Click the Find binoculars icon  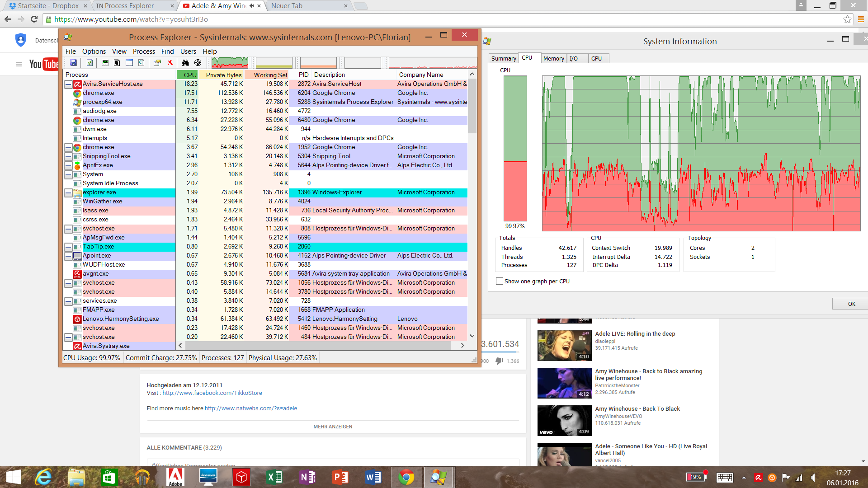tap(185, 63)
